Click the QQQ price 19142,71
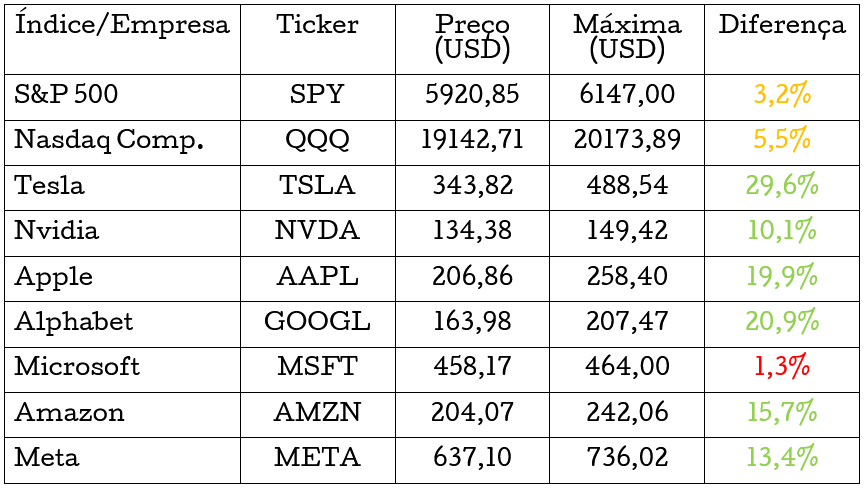Image resolution: width=864 pixels, height=488 pixels. 472,141
